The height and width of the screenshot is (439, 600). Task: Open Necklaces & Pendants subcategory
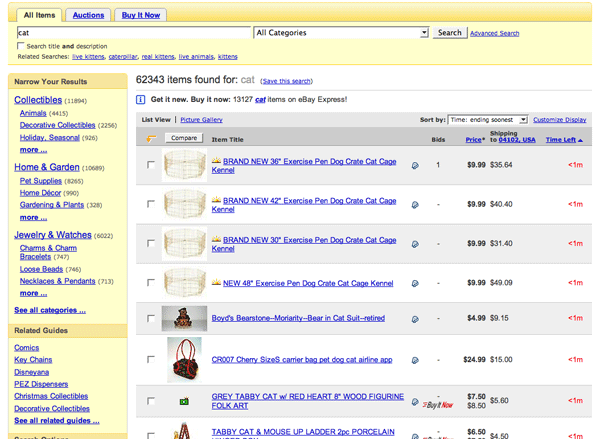(x=57, y=281)
